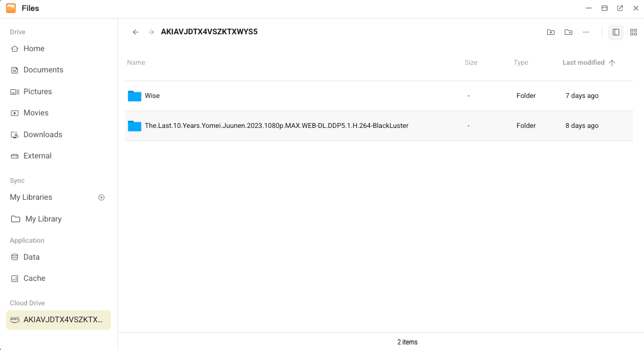Click the Type column header
This screenshot has width=644, height=350.
pos(521,63)
